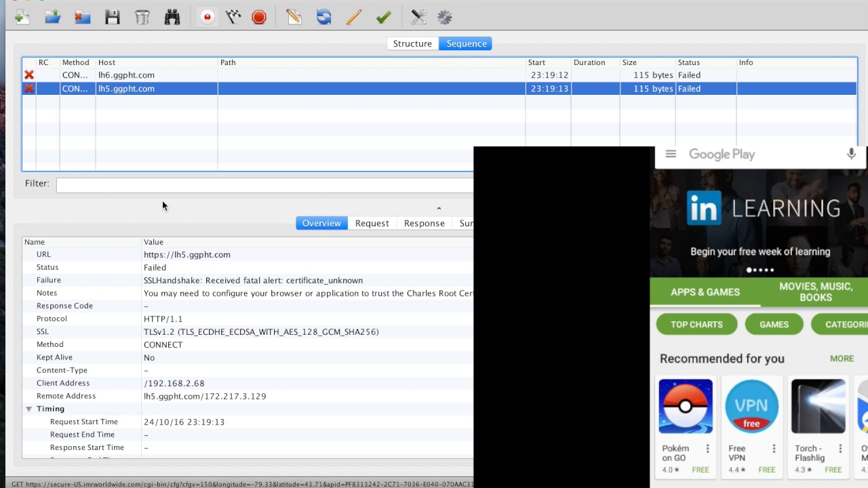The image size is (868, 488).
Task: Collapse the Timing section
Action: (x=28, y=409)
